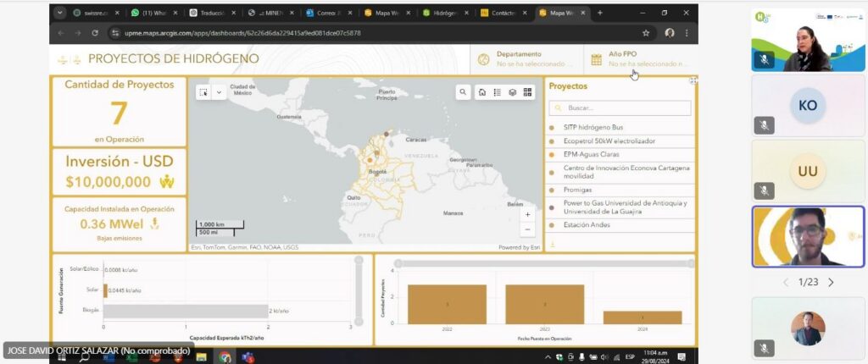Expand selection tool options chevron
This screenshot has width=868, height=364.
219,92
